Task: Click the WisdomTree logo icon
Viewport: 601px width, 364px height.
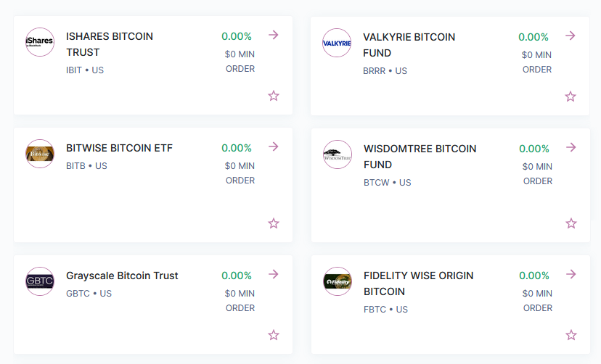Action: [338, 154]
